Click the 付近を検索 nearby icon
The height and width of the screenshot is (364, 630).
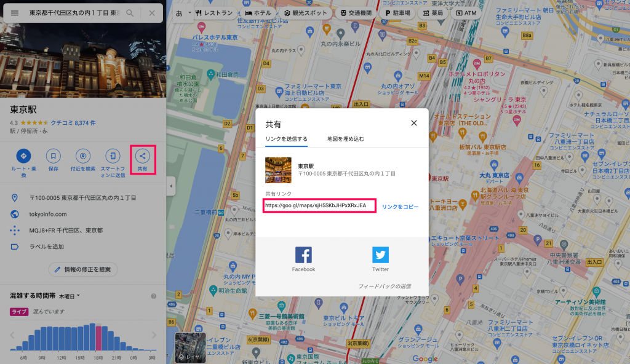pos(83,156)
